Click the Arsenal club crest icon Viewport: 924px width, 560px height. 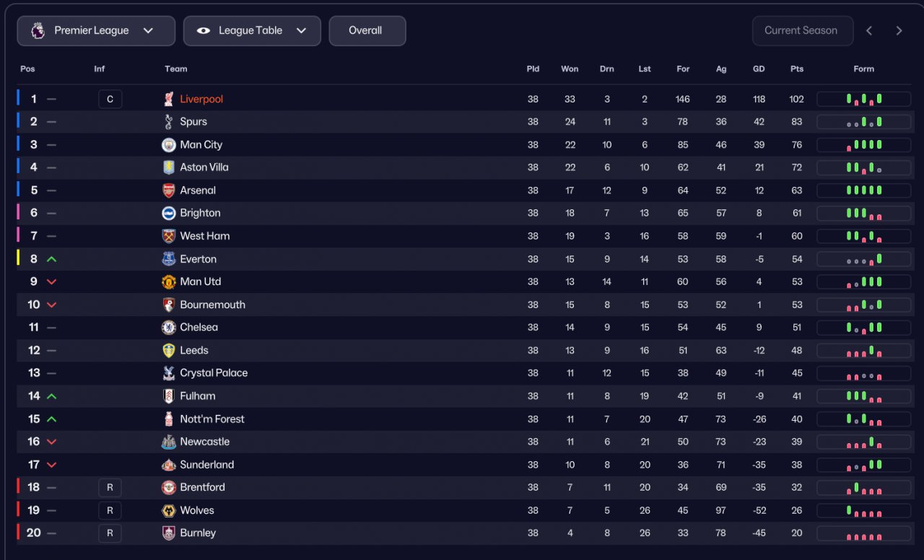pyautogui.click(x=169, y=191)
